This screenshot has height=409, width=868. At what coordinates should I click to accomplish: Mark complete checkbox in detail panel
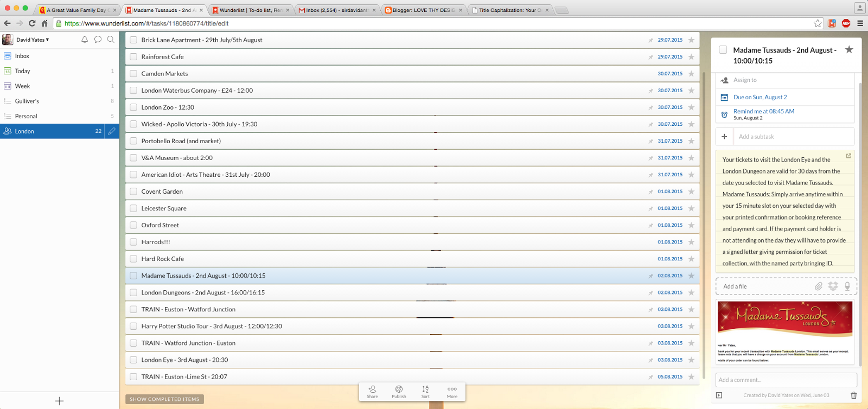click(x=723, y=50)
